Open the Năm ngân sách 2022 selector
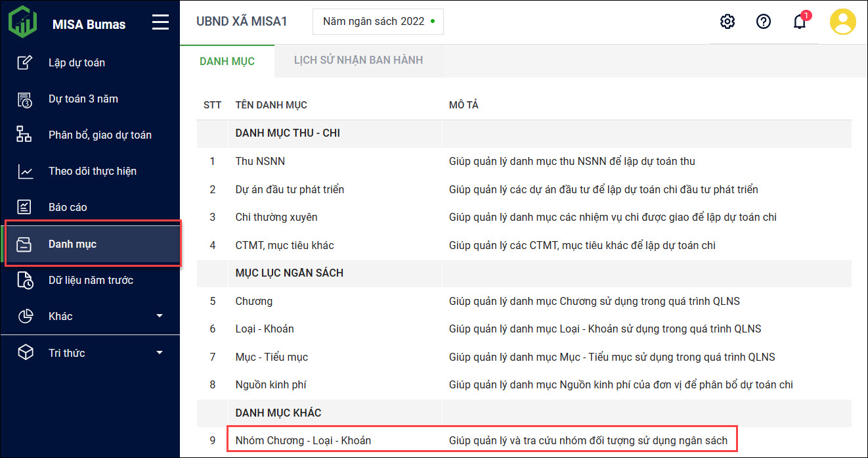This screenshot has height=458, width=868. tap(378, 22)
